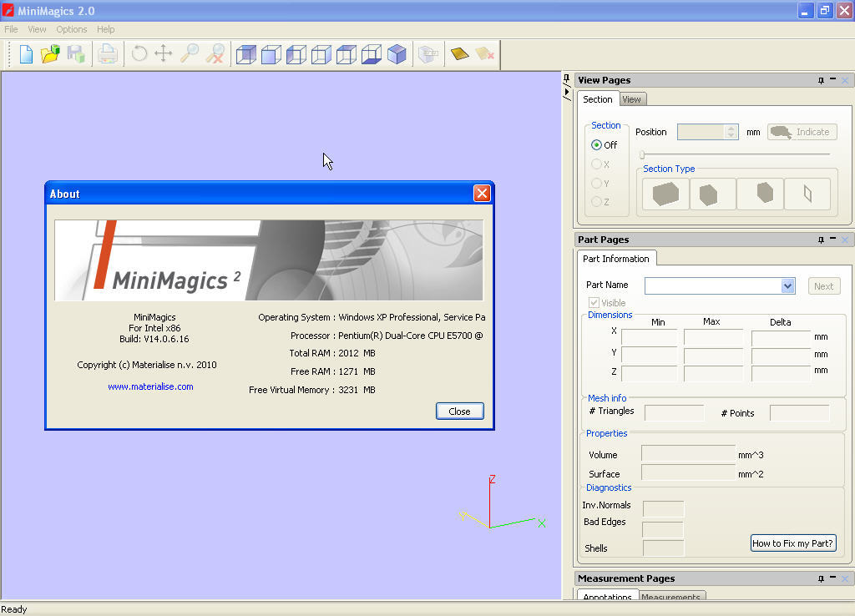
Task: Select the Annotations tab
Action: point(607,595)
